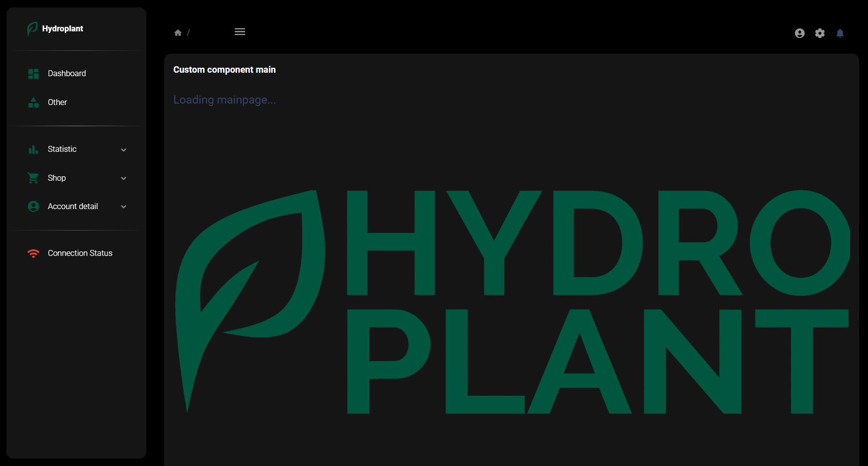Check Connection Status via wifi icon
Image resolution: width=868 pixels, height=466 pixels.
tap(33, 253)
